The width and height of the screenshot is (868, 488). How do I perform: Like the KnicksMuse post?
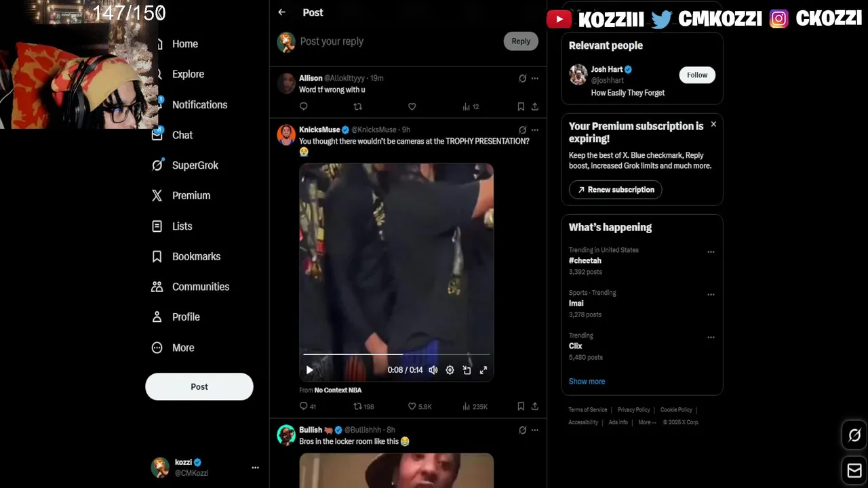420,407
